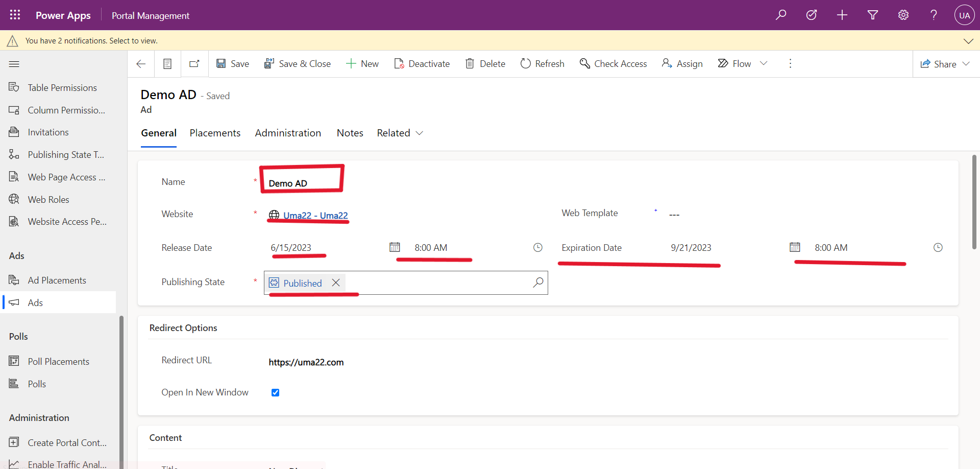Open record set form icon
Screen dimensions: 980x469
(x=167, y=64)
